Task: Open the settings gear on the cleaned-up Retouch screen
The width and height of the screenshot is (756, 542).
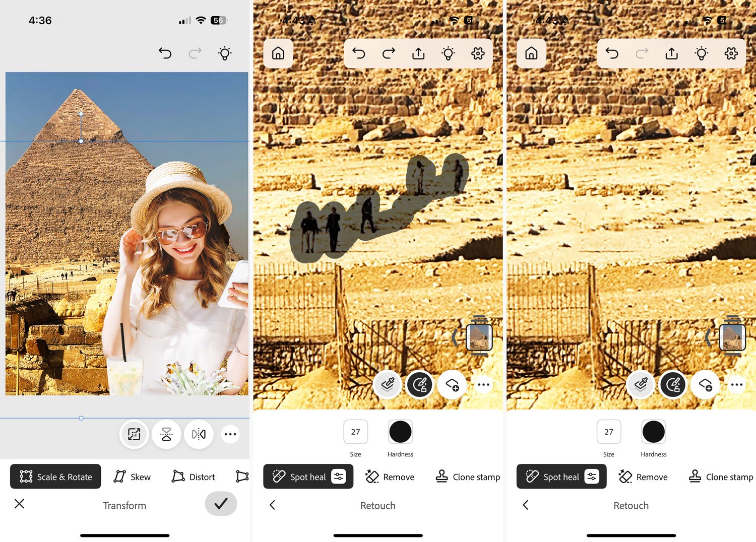Action: coord(731,53)
